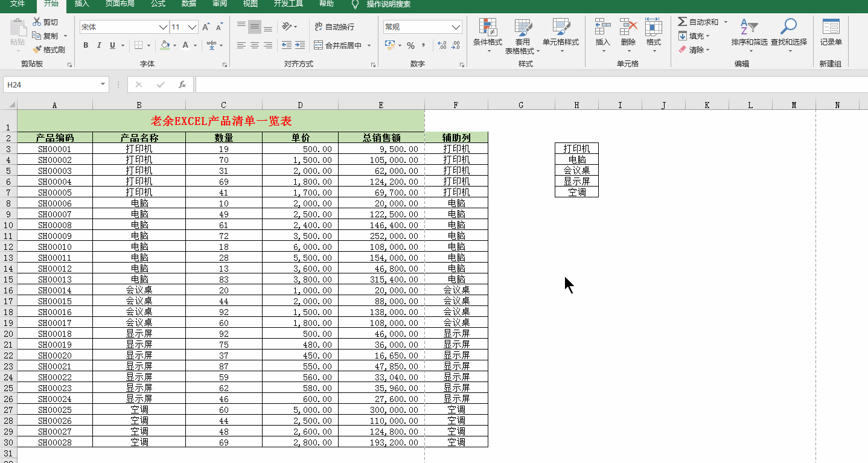Viewport: 868px width, 463px height.
Task: Open the Record Form (记录单)
Action: tap(831, 33)
